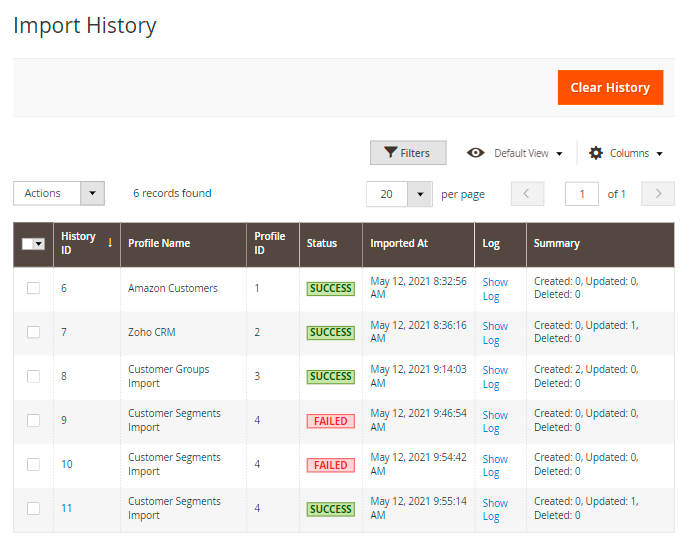Open the Default View eye menu

click(x=514, y=153)
